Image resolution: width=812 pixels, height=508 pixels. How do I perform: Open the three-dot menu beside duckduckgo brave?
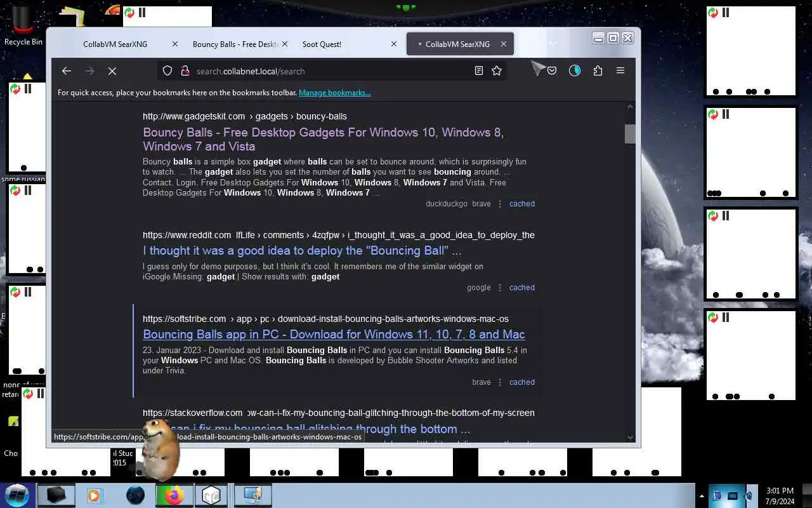pos(500,204)
